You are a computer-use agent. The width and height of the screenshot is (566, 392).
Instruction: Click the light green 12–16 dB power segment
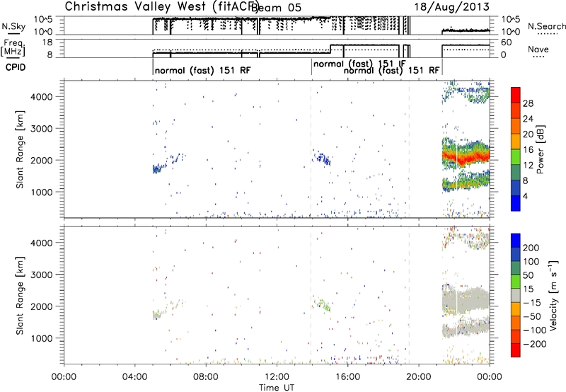pos(516,157)
